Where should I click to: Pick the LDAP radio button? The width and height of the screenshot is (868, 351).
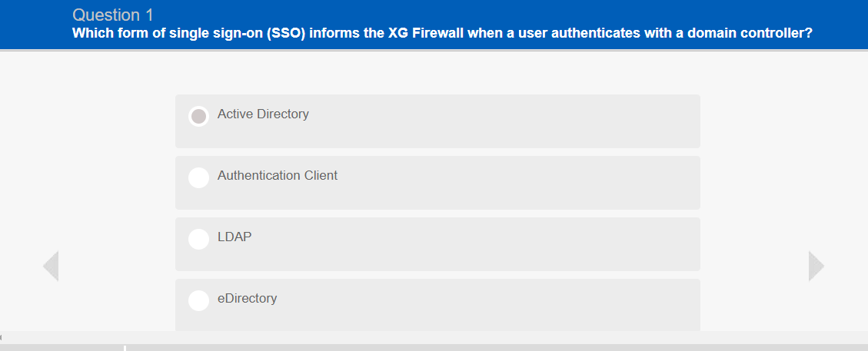click(198, 239)
